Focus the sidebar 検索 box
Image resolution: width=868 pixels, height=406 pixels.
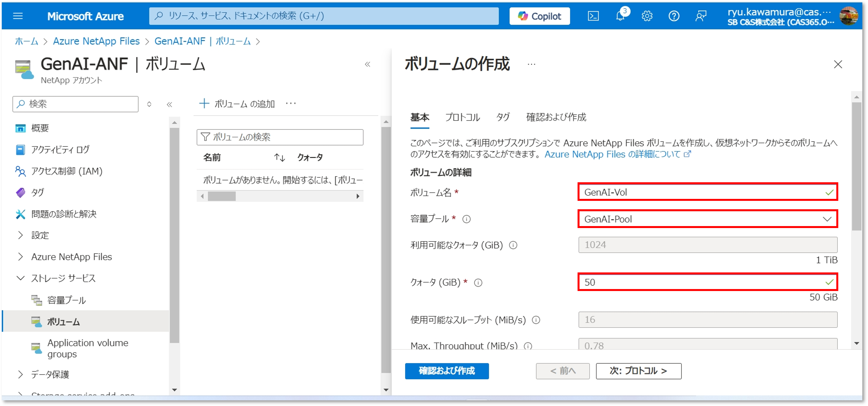click(75, 104)
